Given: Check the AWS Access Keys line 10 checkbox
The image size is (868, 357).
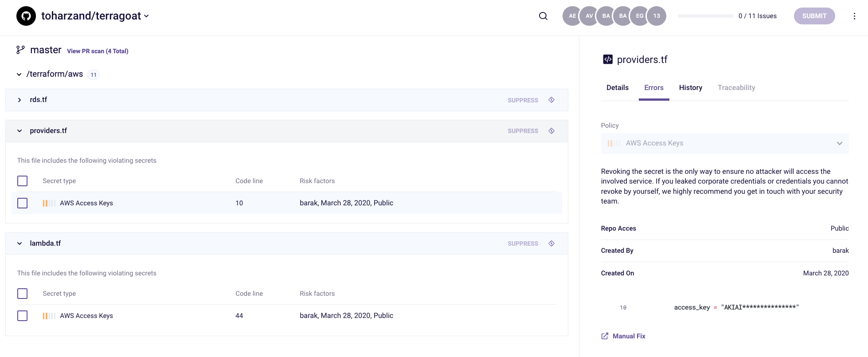Looking at the screenshot, I should click(22, 203).
